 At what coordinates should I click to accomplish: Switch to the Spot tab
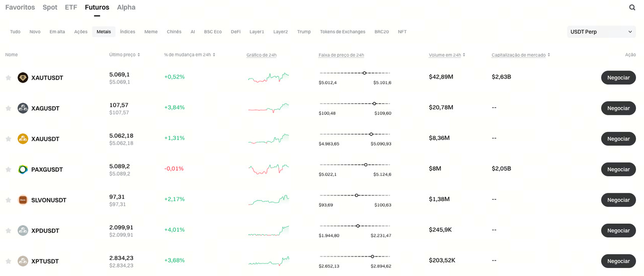[50, 8]
